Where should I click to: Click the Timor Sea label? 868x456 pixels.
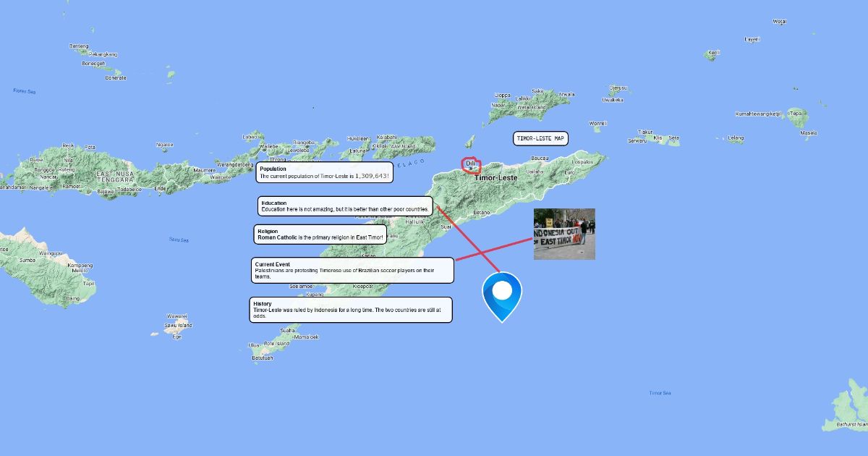(660, 393)
